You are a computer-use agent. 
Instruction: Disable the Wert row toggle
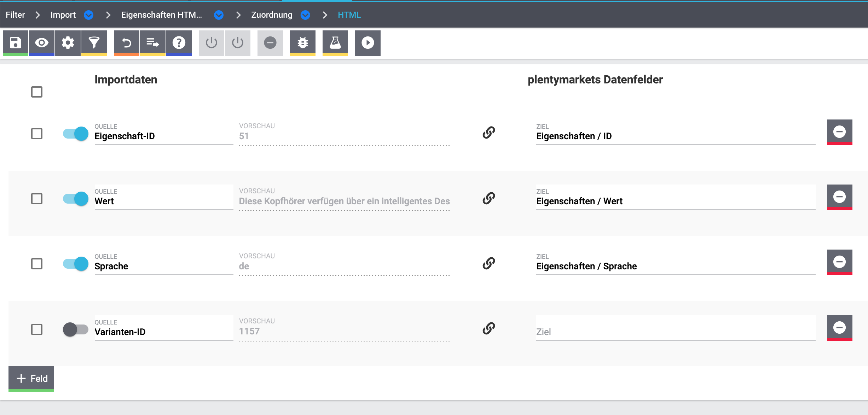tap(75, 199)
